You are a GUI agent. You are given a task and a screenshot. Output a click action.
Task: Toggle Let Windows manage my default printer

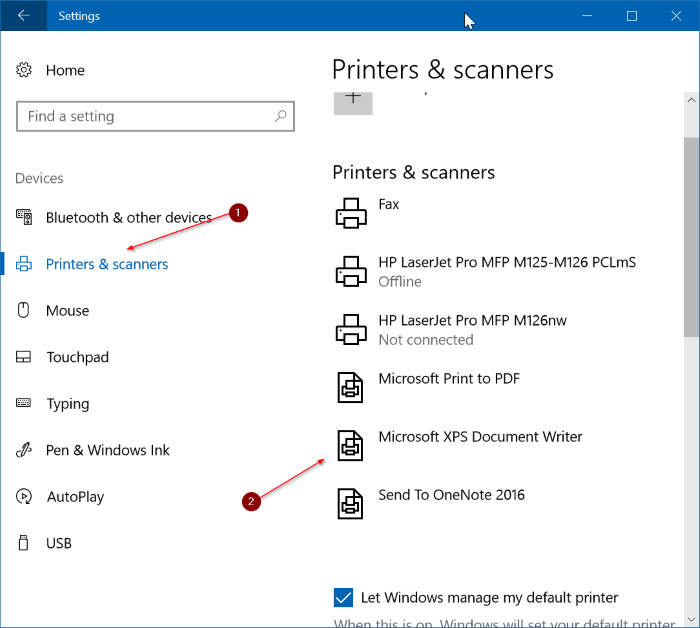(343, 598)
